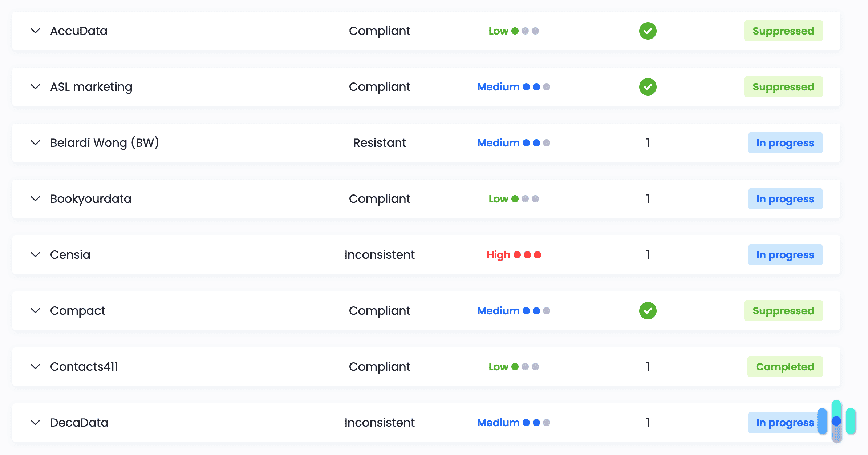Image resolution: width=868 pixels, height=455 pixels.
Task: Expand the Belardi Wong (BW) row
Action: (x=35, y=143)
